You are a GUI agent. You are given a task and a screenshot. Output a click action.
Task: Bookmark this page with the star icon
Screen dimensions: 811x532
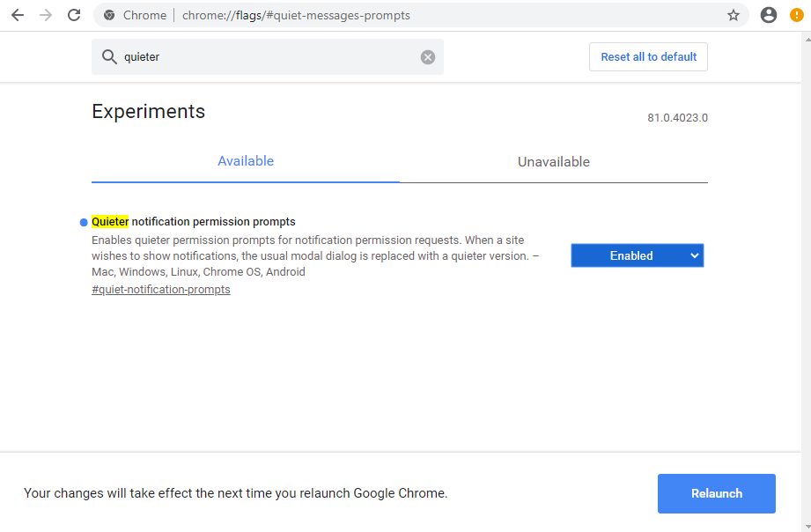(733, 15)
